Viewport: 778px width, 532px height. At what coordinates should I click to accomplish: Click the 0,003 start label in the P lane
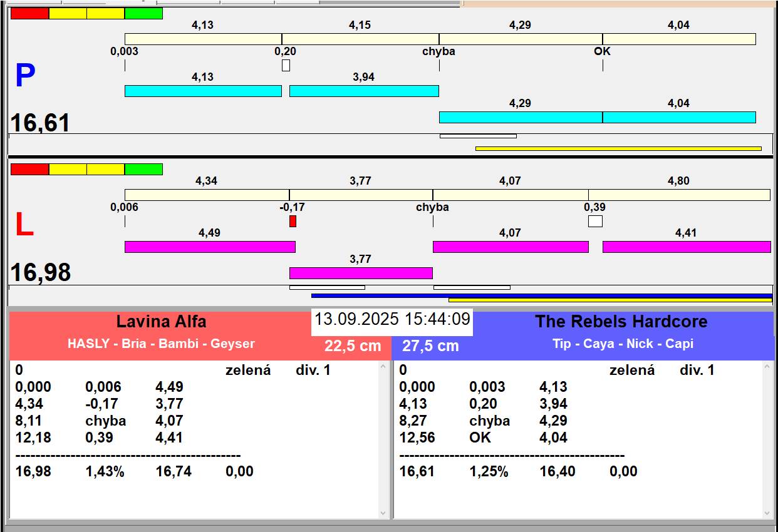tap(124, 51)
